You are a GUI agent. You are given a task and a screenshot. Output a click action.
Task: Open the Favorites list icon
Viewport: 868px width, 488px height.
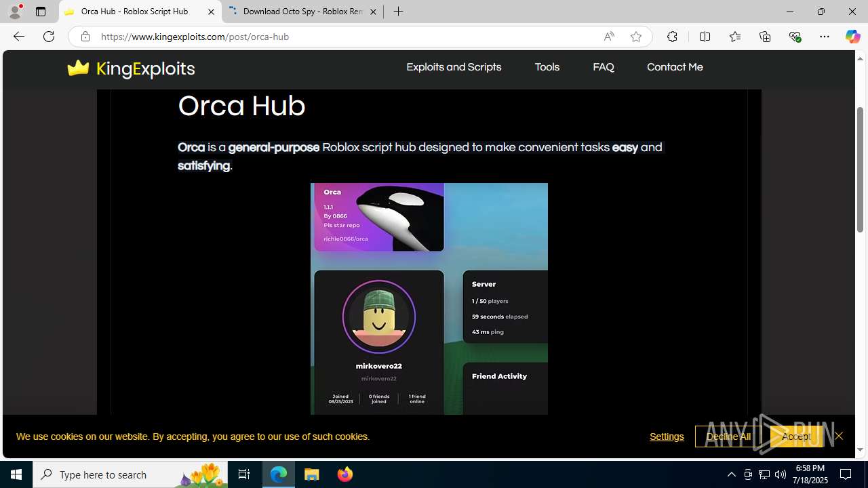[x=734, y=37]
